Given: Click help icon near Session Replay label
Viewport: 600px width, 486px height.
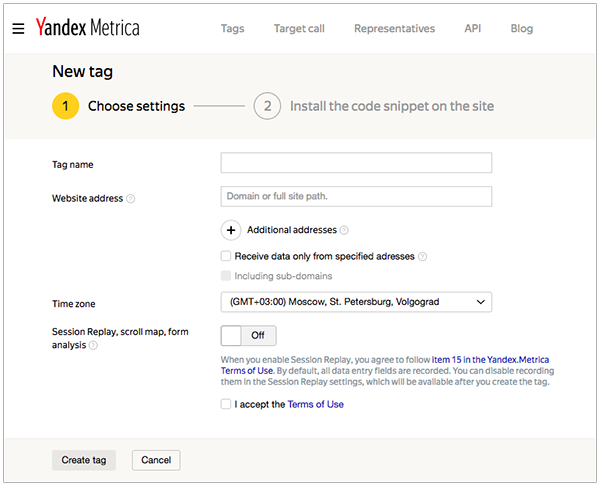Looking at the screenshot, I should 93,346.
